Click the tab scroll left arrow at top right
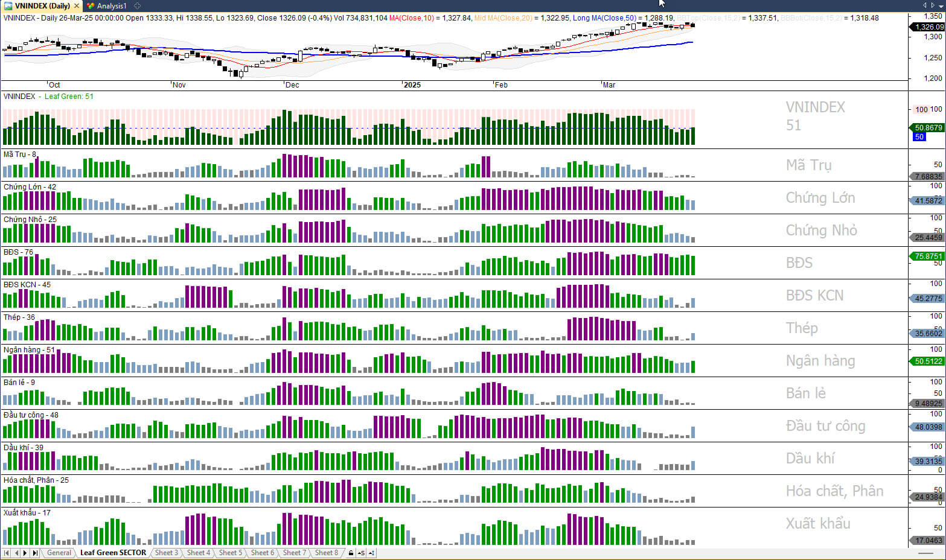This screenshot has height=560, width=946. (x=924, y=5)
